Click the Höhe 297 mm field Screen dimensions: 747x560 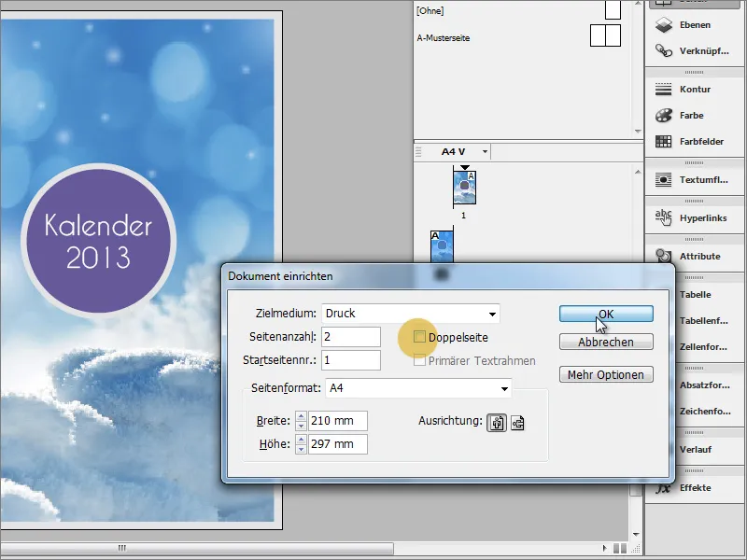click(338, 444)
